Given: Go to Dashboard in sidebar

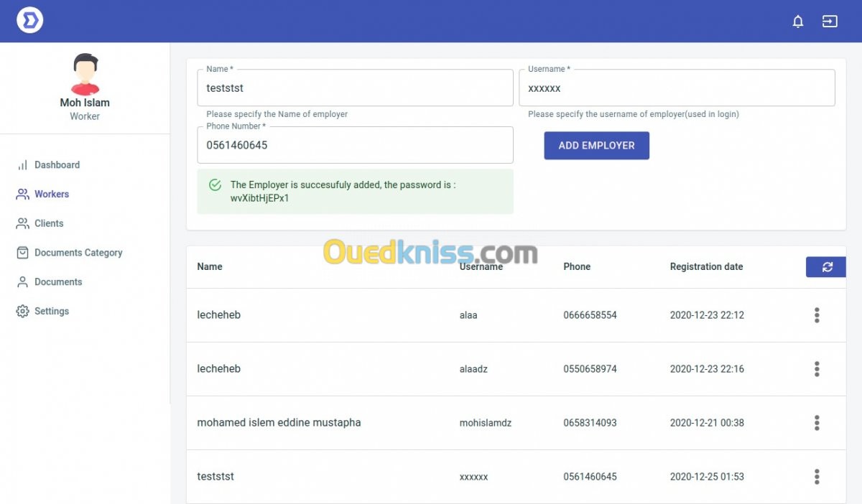Looking at the screenshot, I should [57, 165].
